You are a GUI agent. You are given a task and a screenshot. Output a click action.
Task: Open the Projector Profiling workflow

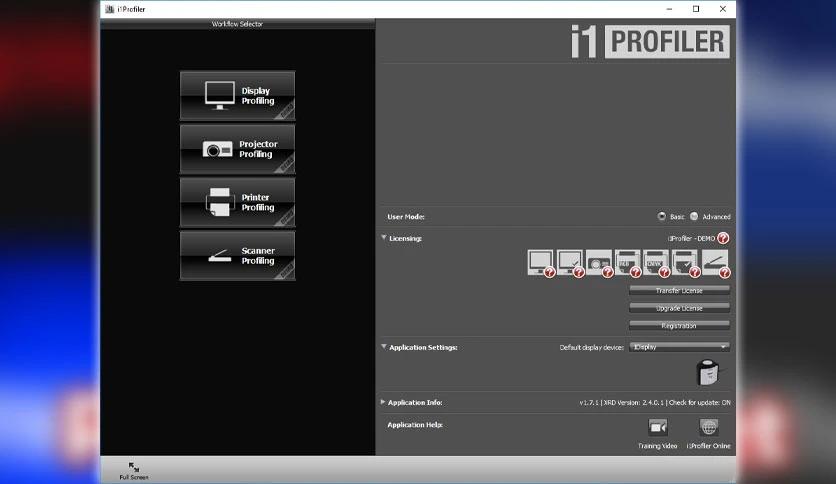tap(237, 149)
